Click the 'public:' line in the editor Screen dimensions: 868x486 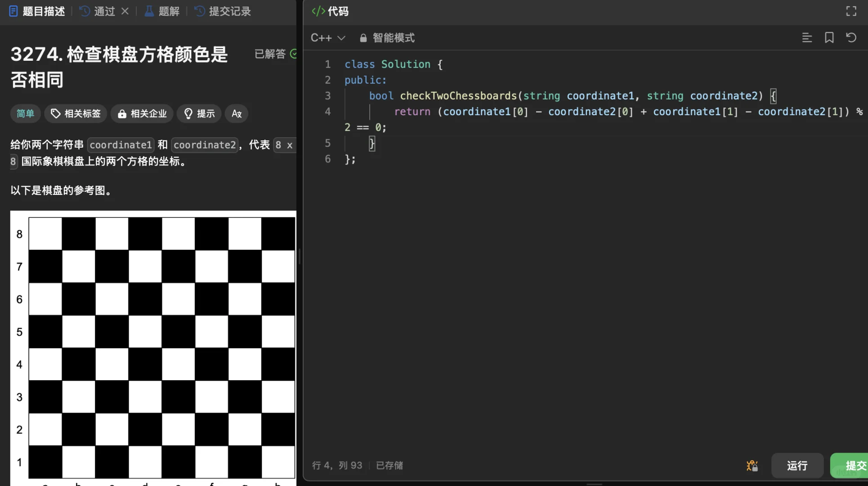[x=366, y=80]
